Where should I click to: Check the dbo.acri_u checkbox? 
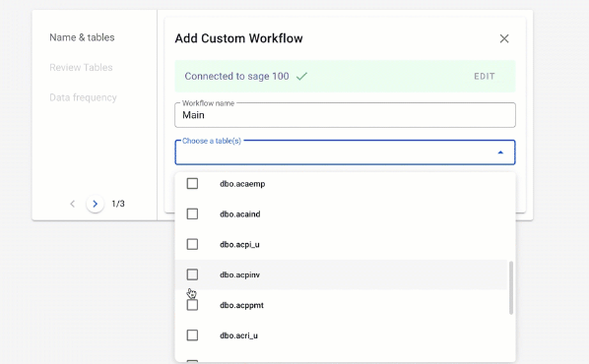point(192,335)
